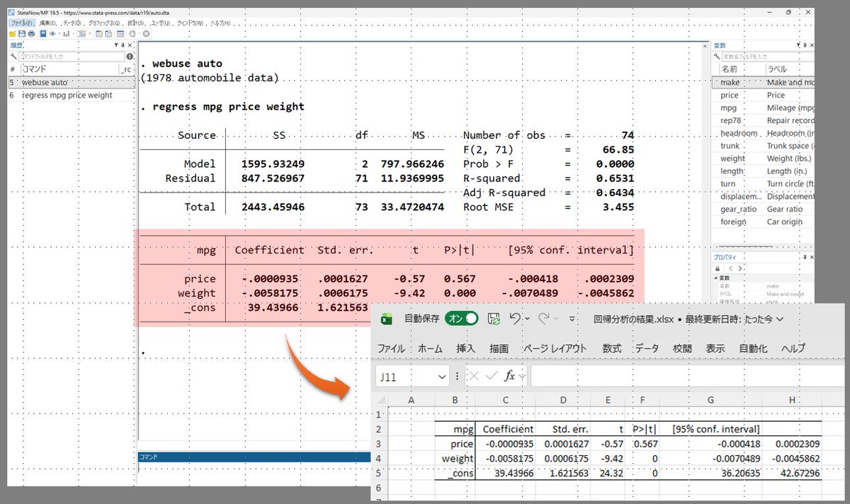Open the Viewer eye icon

pos(52,34)
